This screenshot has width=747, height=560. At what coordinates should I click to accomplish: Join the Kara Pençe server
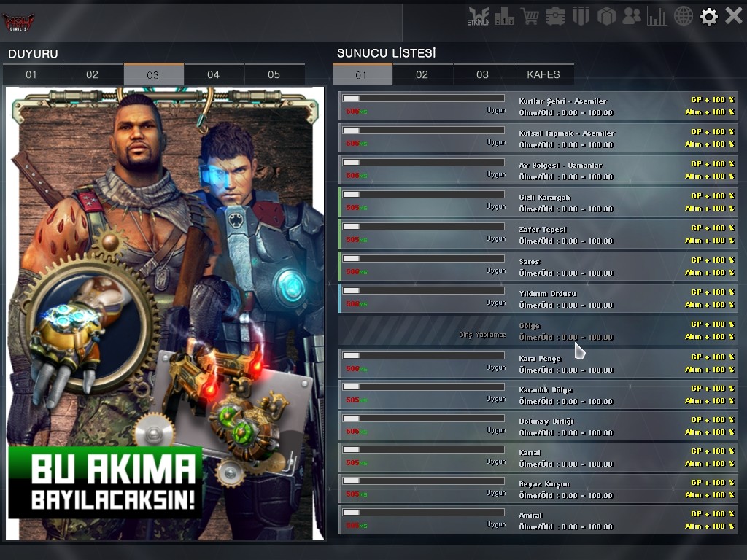click(x=538, y=363)
